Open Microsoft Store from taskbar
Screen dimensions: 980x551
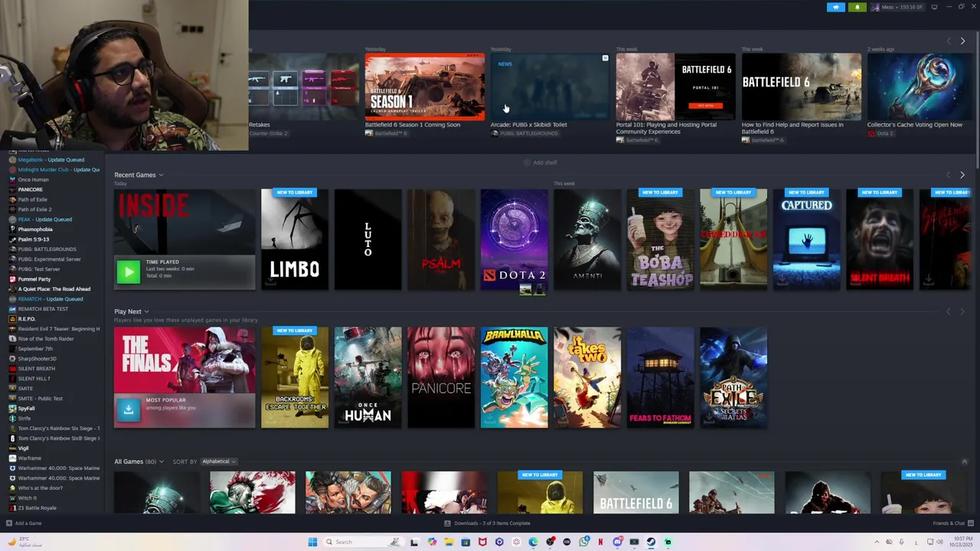(x=465, y=542)
